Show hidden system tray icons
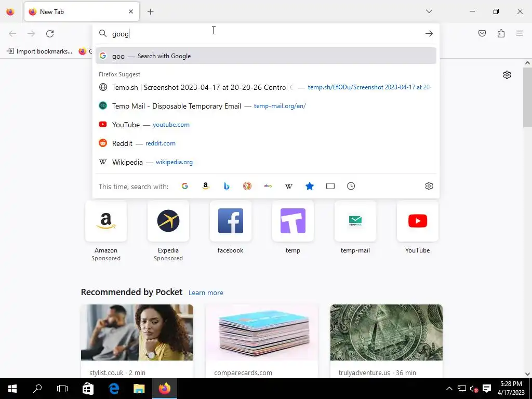Screen dimensions: 532x399 449,389
